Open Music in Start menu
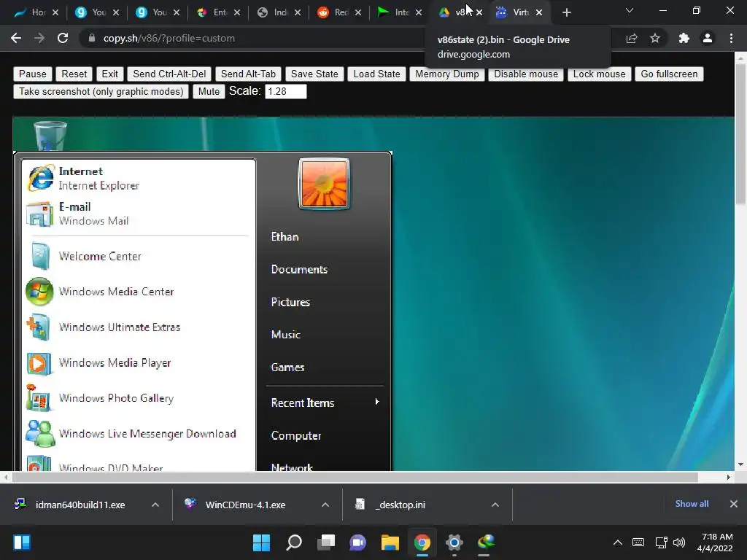This screenshot has width=747, height=560. click(286, 335)
